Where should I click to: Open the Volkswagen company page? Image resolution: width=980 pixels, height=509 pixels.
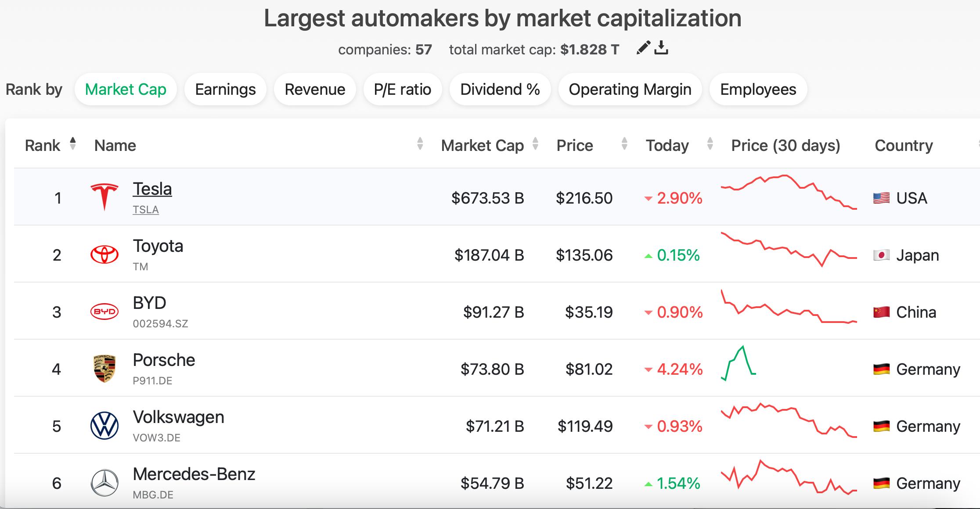point(178,417)
